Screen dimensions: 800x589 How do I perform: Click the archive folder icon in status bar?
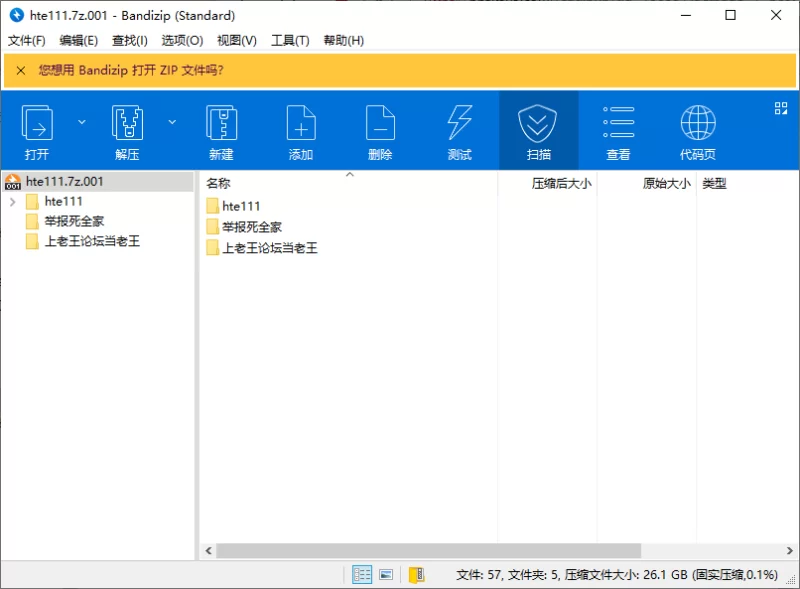(x=416, y=575)
